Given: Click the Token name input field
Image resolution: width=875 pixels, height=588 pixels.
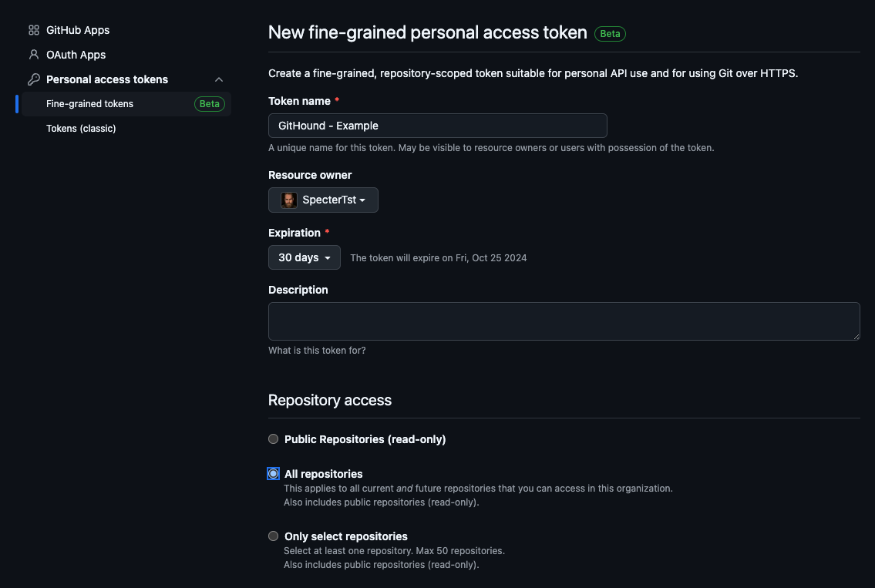Looking at the screenshot, I should click(x=437, y=125).
